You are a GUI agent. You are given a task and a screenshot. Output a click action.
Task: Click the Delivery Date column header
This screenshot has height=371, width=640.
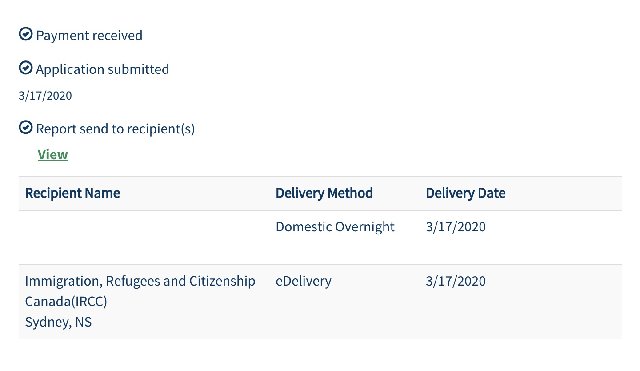click(465, 193)
